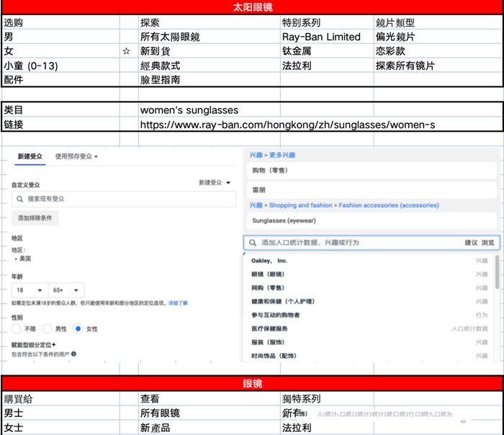Click the Shopping and fashion breadcrumb link
This screenshot has height=435, width=504.
pyautogui.click(x=300, y=205)
